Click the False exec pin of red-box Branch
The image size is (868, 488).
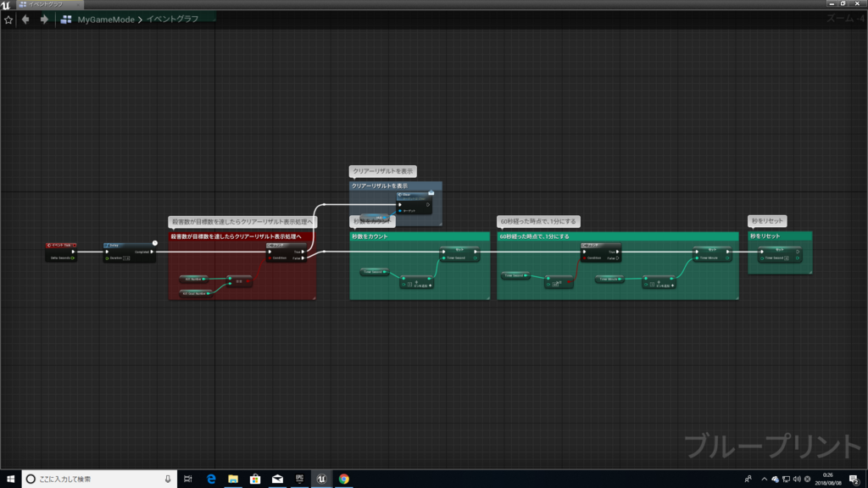pyautogui.click(x=303, y=258)
